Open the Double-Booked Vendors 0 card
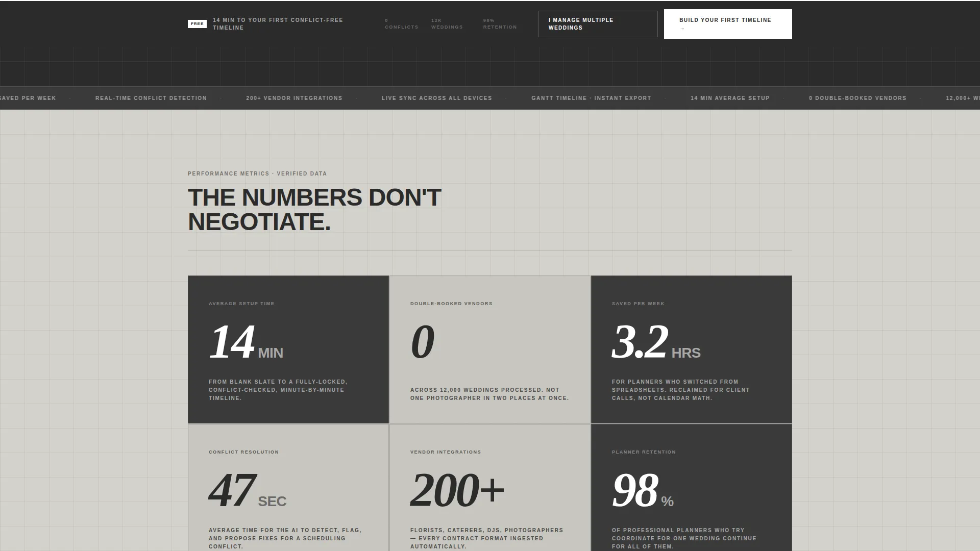The image size is (980, 551). point(490,349)
